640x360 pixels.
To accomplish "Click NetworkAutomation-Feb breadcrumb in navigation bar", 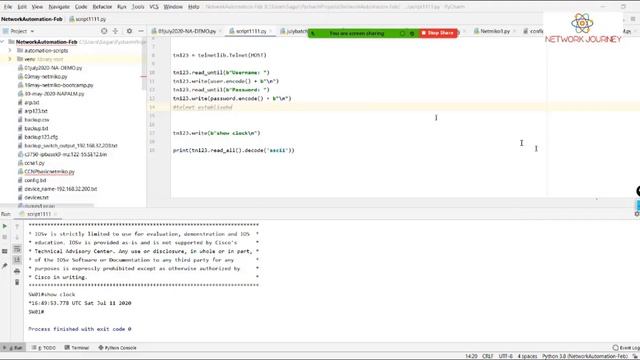I will tap(32, 19).
